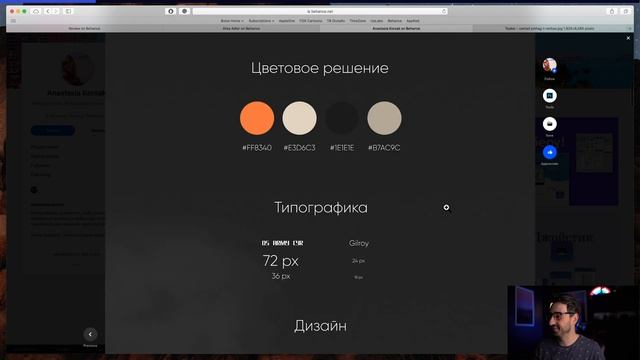Click the behance.net address bar

pyautogui.click(x=320, y=11)
